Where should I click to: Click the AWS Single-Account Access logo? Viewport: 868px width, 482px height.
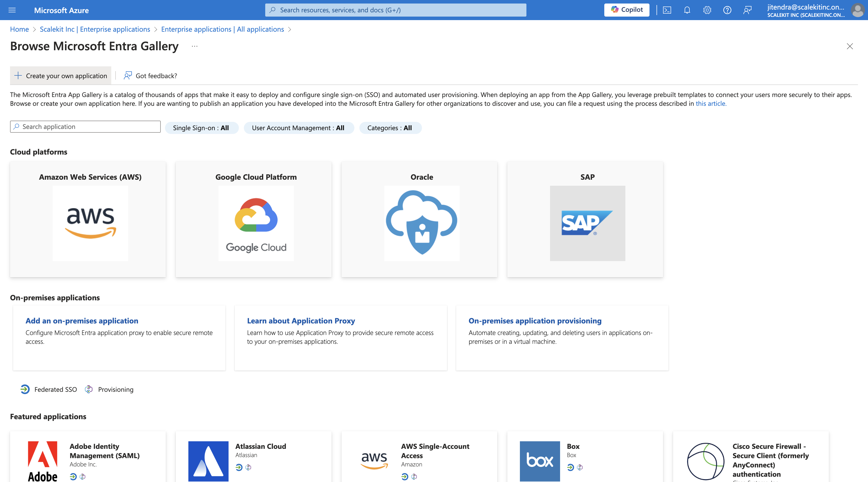click(374, 461)
